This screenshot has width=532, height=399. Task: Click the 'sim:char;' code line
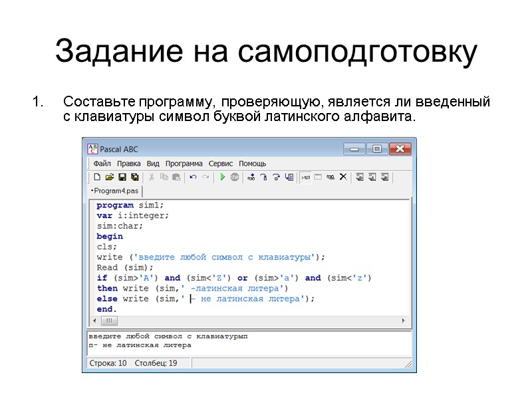[x=120, y=226]
